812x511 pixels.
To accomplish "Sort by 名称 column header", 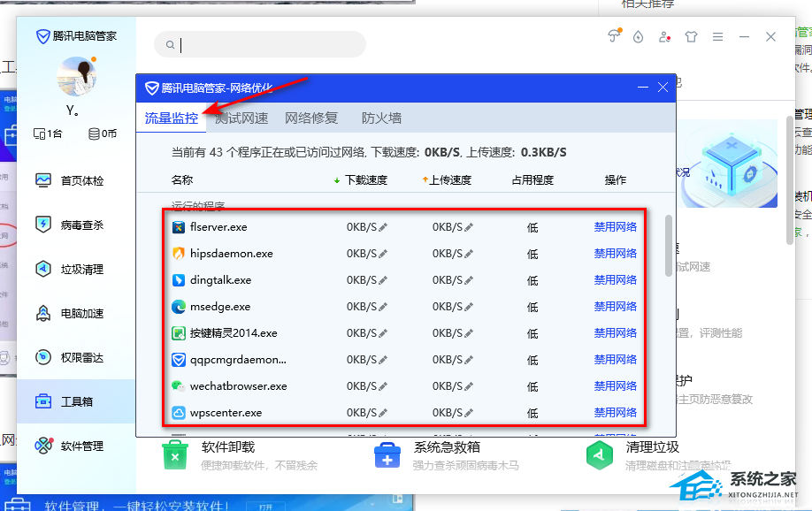I will tap(182, 179).
